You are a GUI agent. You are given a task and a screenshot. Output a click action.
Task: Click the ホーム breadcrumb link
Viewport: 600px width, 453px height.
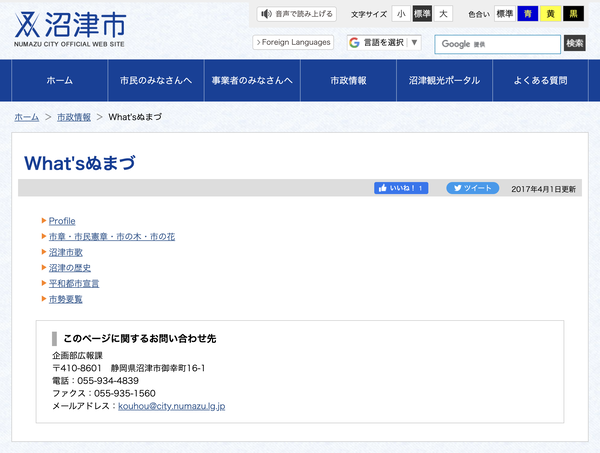pyautogui.click(x=27, y=117)
